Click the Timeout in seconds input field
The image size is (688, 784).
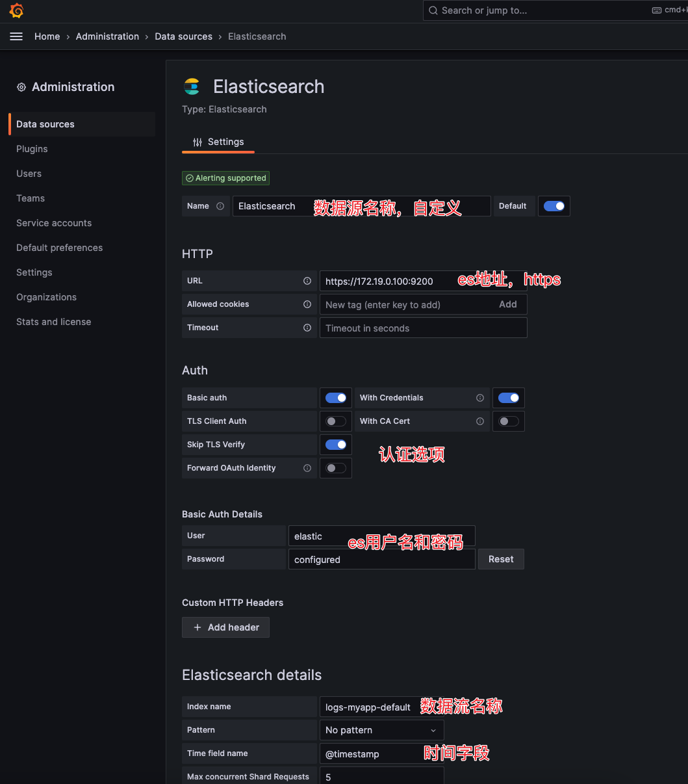423,328
